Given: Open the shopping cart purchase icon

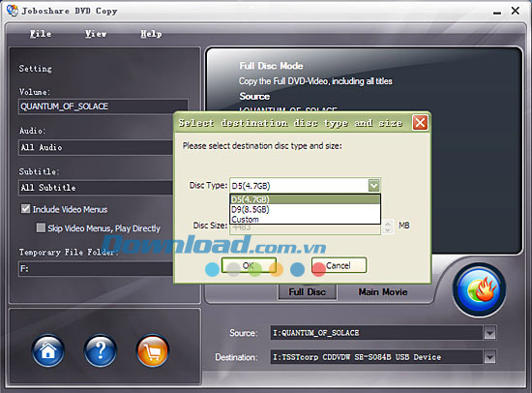Looking at the screenshot, I should [x=152, y=350].
